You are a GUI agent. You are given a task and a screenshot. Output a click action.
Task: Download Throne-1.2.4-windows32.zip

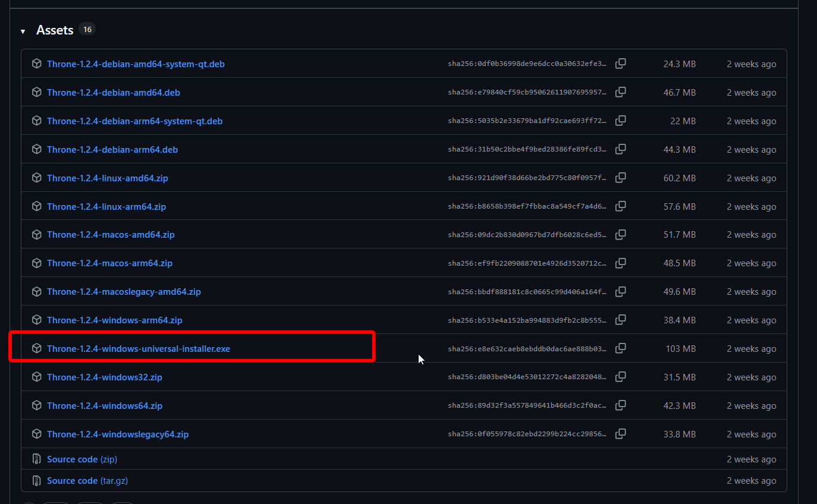[105, 377]
